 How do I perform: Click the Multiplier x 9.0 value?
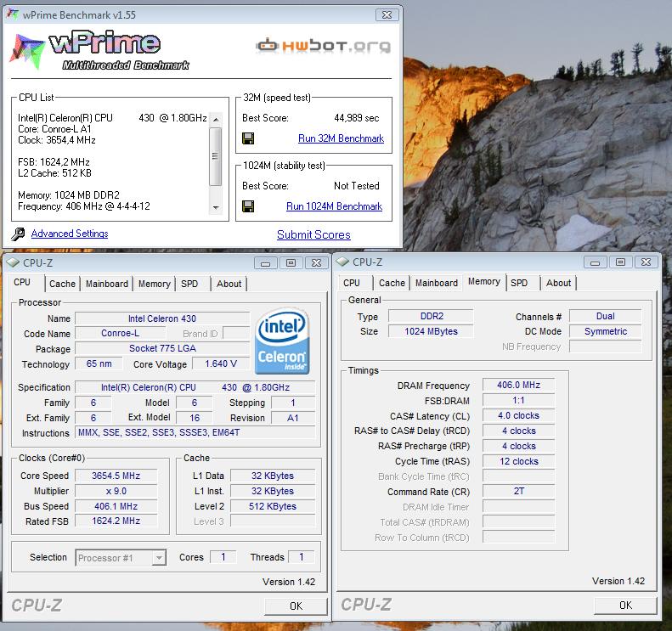point(116,491)
